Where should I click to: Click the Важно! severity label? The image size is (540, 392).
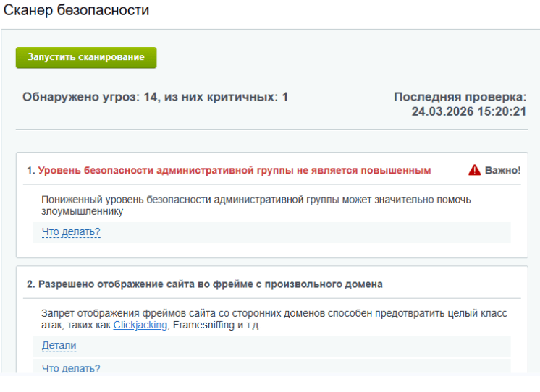(x=502, y=170)
